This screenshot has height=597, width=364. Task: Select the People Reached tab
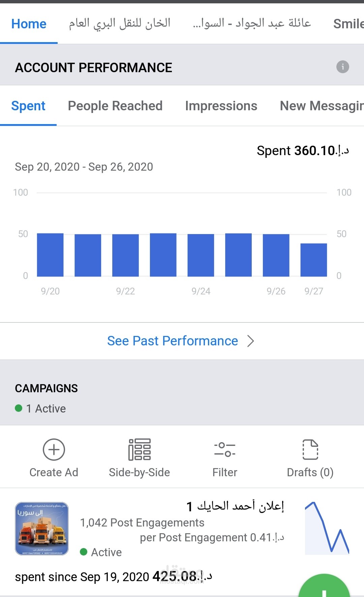click(x=115, y=106)
